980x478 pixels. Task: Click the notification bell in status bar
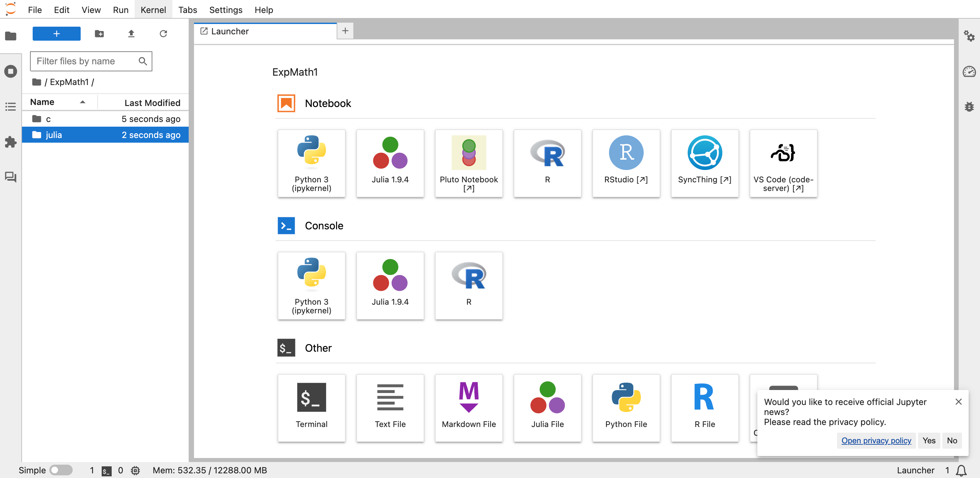tap(961, 470)
